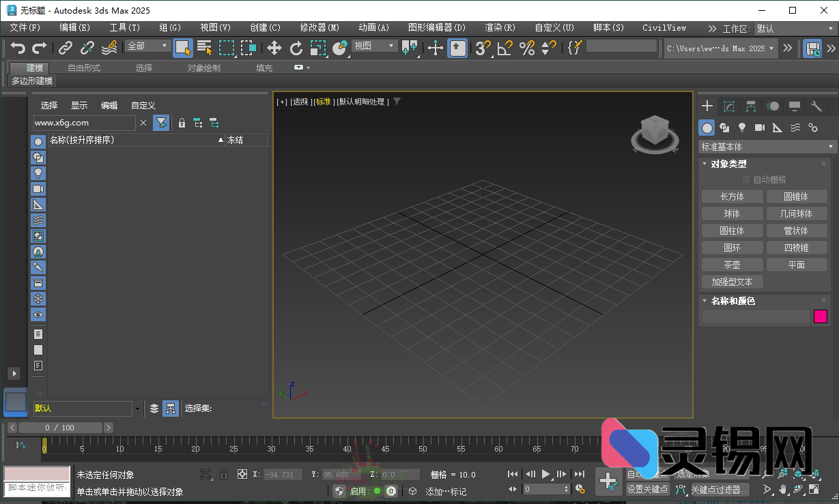Switch to Lights category in Create panel
Screen dimensions: 839x504
tap(742, 128)
